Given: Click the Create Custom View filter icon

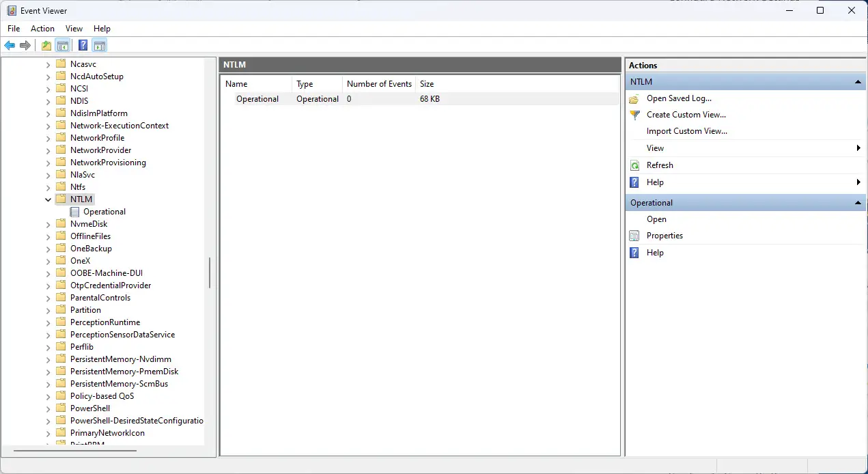Looking at the screenshot, I should pyautogui.click(x=635, y=114).
